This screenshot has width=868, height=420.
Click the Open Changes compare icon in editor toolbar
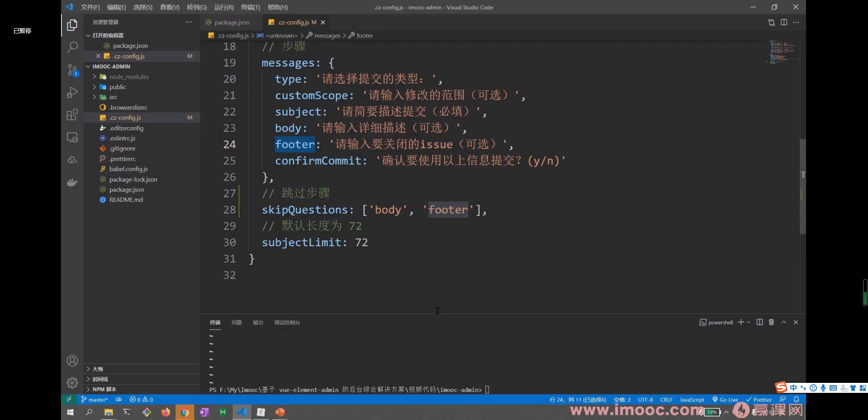[x=771, y=22]
